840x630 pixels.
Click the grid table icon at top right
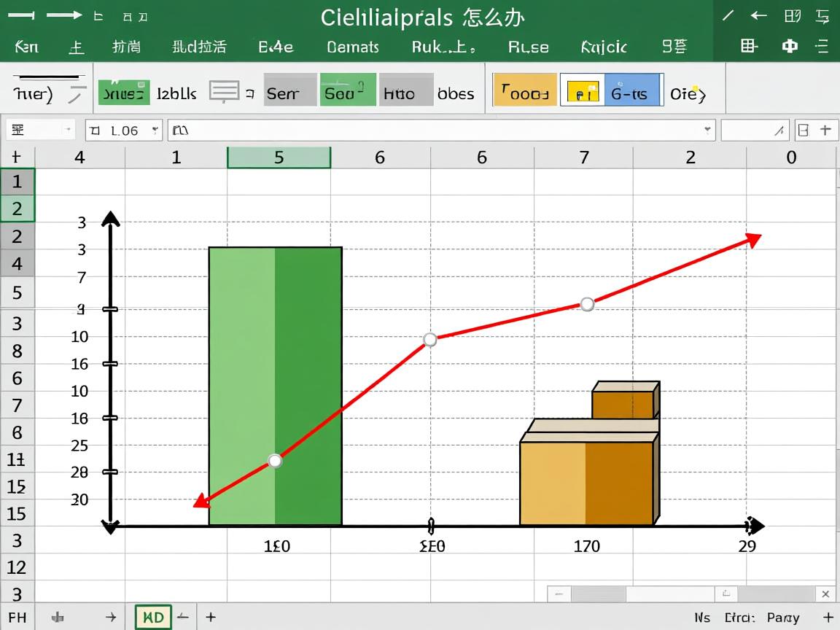[748, 47]
